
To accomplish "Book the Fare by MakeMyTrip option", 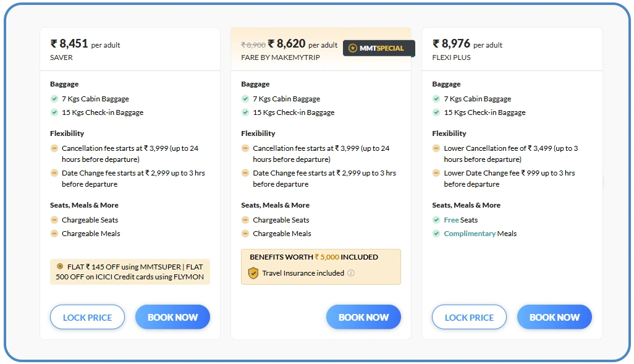I will coord(363,317).
